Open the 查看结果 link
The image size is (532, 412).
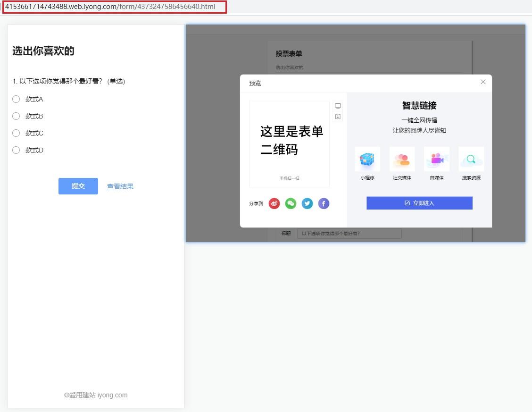120,186
